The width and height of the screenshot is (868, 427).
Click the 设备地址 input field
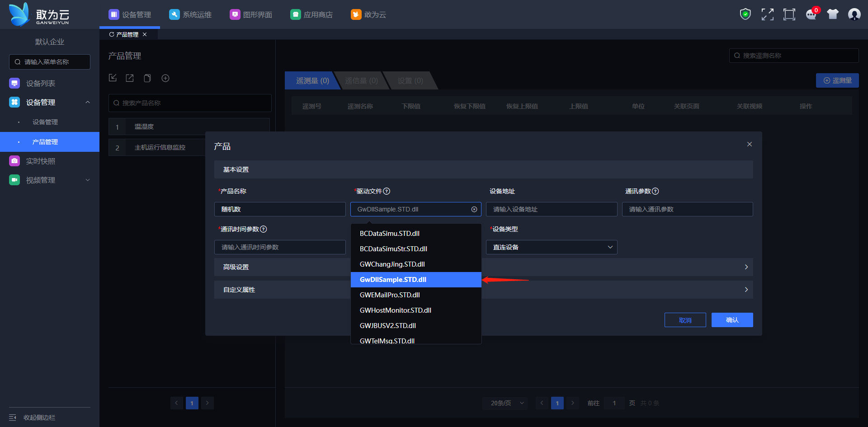pyautogui.click(x=552, y=209)
